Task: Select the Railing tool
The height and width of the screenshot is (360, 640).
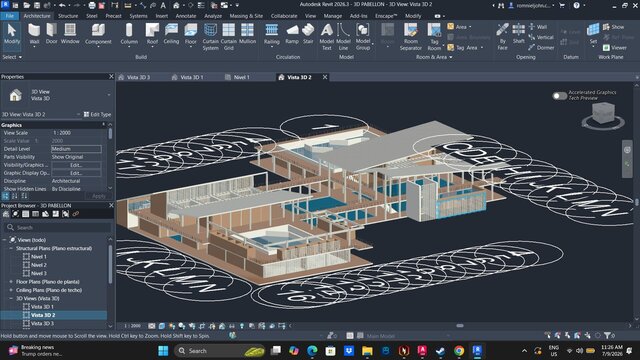Action: pos(271,34)
